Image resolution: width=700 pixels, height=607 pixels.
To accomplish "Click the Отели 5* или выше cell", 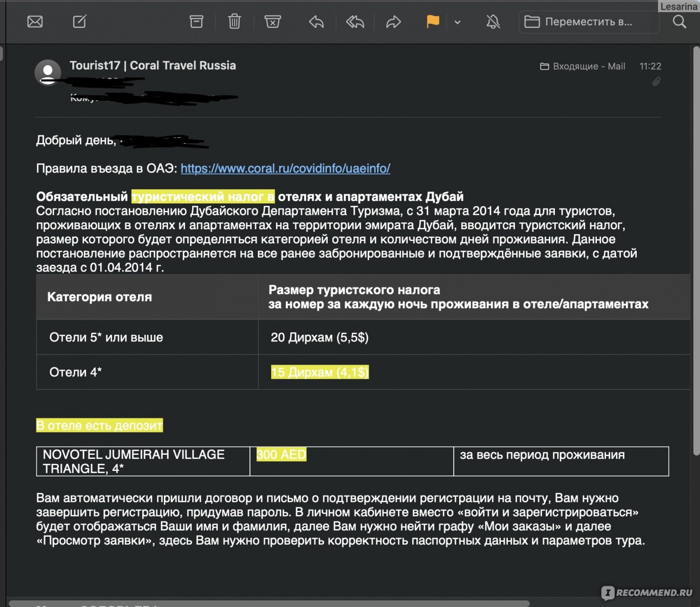I will 147,337.
